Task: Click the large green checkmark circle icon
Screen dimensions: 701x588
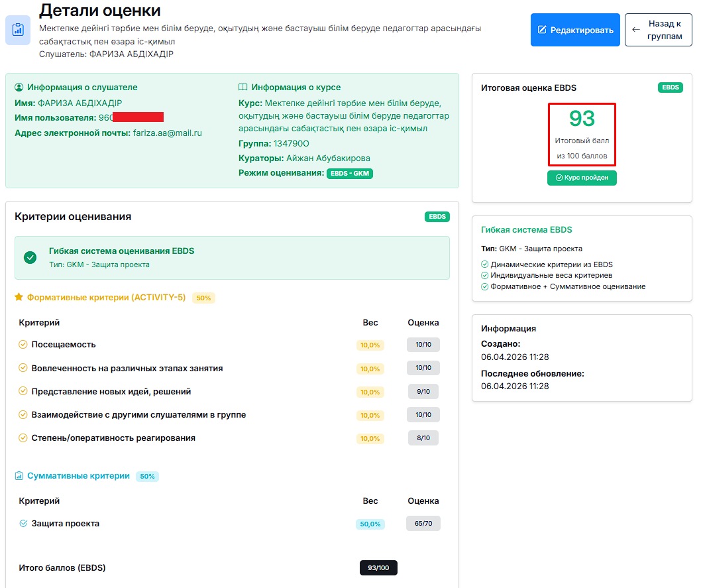Action: [30, 258]
